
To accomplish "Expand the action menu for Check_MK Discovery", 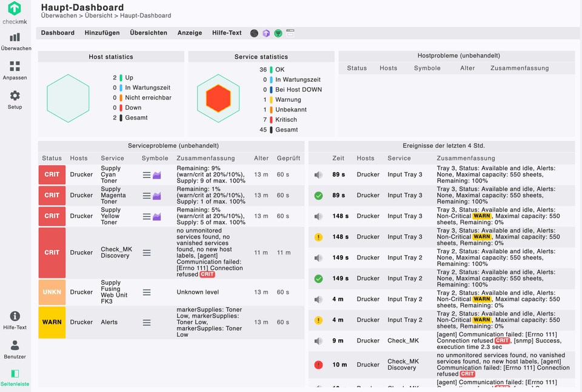I will 146,253.
